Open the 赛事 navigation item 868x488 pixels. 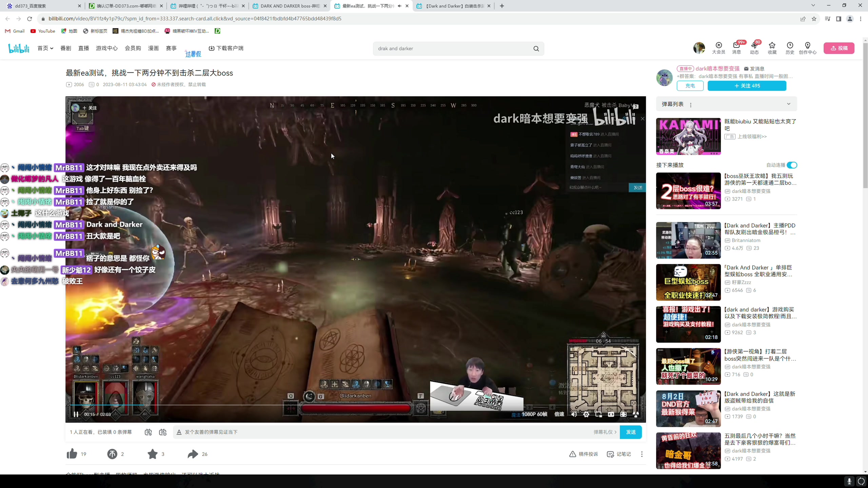(x=171, y=48)
